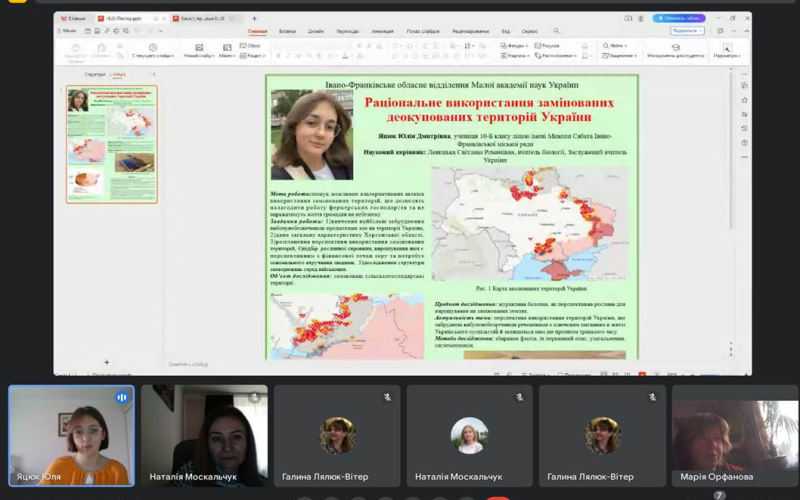The height and width of the screenshot is (500, 800).
Task: Open Инструменты для студентов tools
Action: tap(676, 51)
